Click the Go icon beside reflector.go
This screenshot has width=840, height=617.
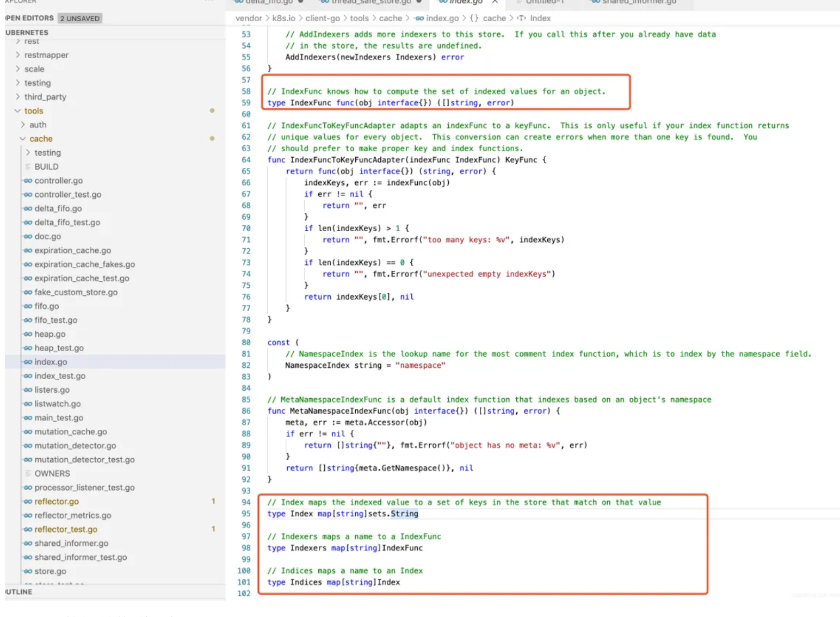(28, 502)
